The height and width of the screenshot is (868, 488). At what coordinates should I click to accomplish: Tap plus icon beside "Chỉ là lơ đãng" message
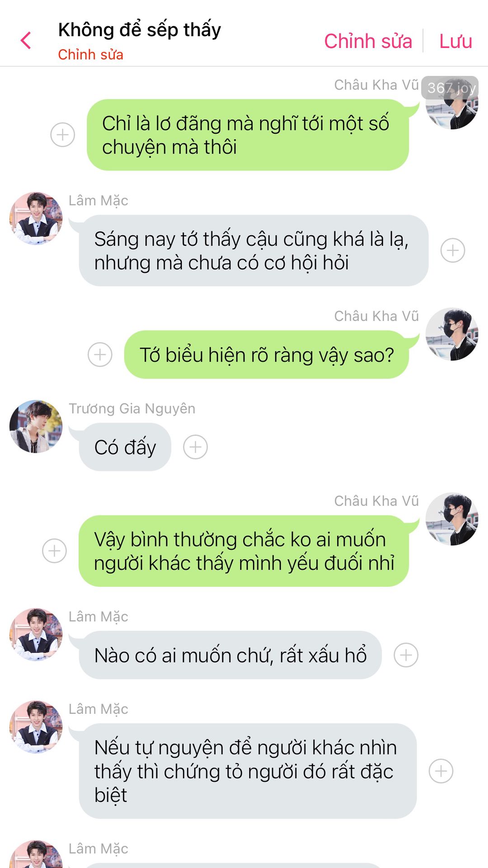pyautogui.click(x=62, y=135)
